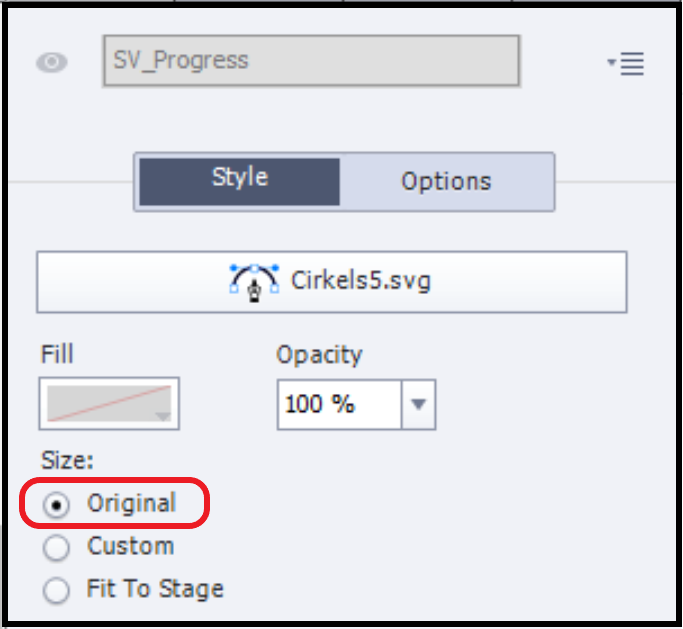Click the small arrow in the Fill swatch corner

(x=163, y=416)
